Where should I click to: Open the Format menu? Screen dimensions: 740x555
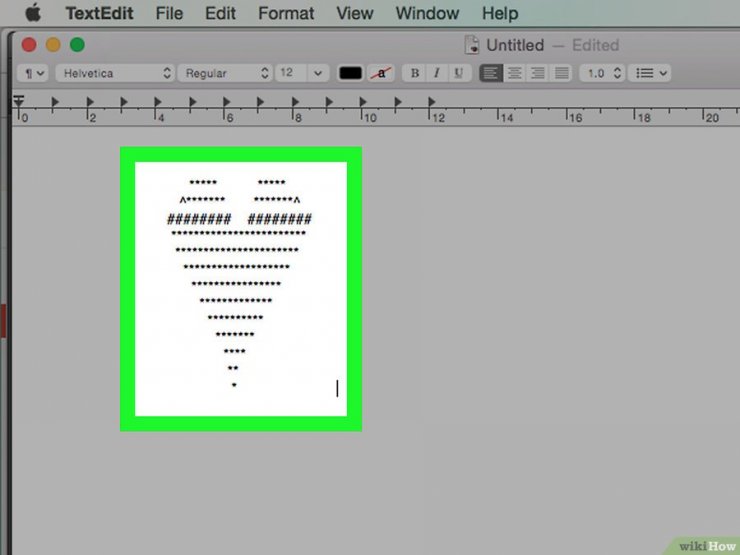pos(286,13)
